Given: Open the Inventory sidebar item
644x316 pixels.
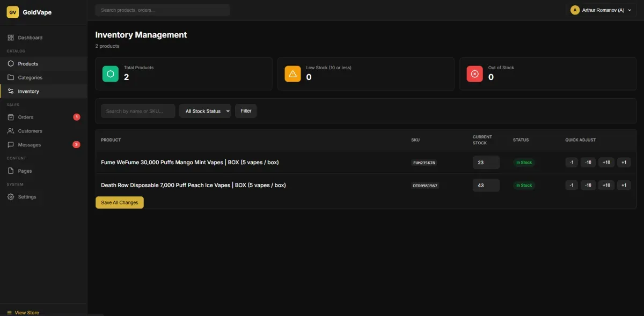Looking at the screenshot, I should tap(28, 91).
